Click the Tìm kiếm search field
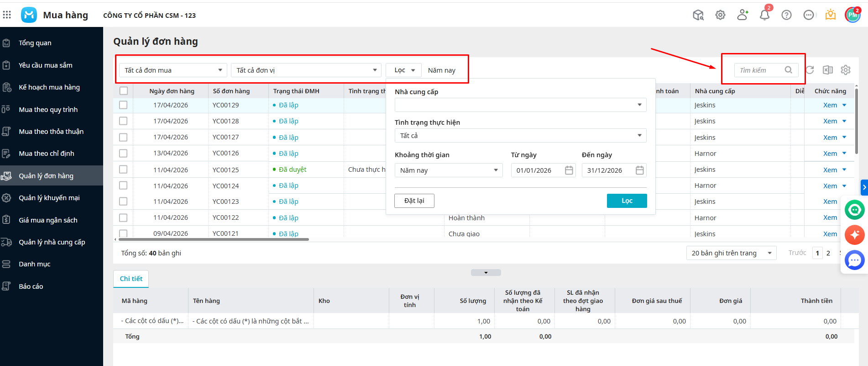This screenshot has height=366, width=868. click(760, 70)
